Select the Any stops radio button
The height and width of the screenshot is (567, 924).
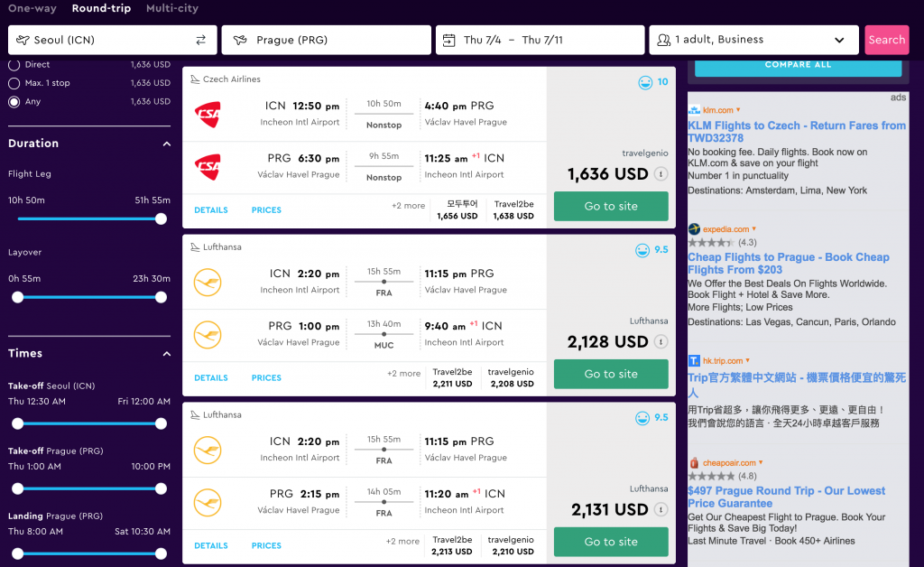tap(14, 101)
